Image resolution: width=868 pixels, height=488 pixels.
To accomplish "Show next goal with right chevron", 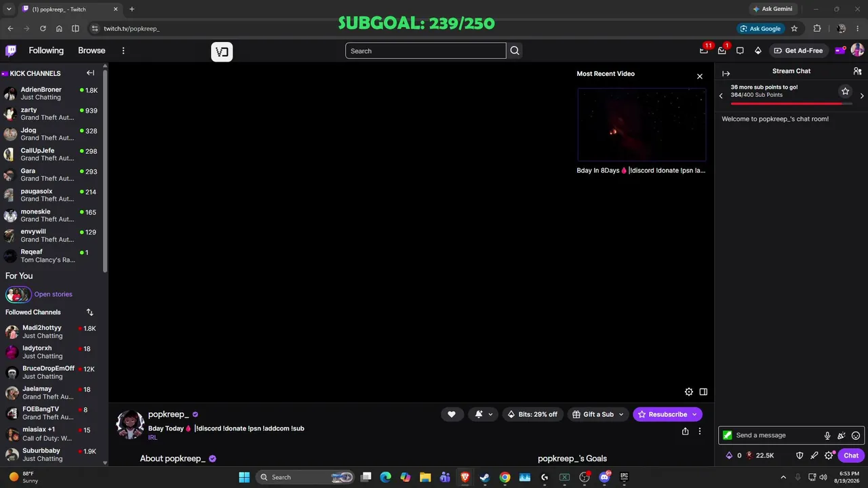I will [x=862, y=96].
